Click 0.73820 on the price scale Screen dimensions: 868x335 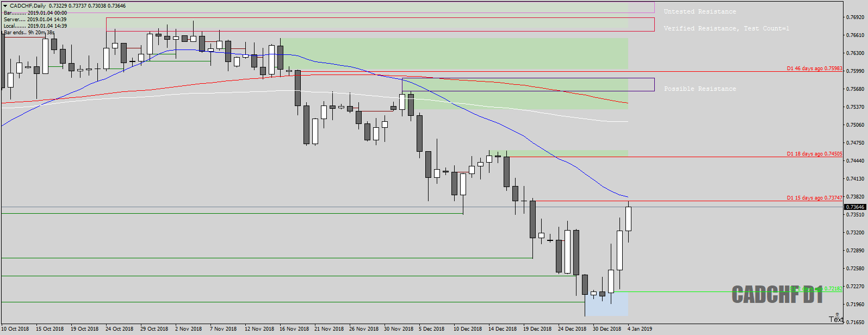[x=855, y=197]
